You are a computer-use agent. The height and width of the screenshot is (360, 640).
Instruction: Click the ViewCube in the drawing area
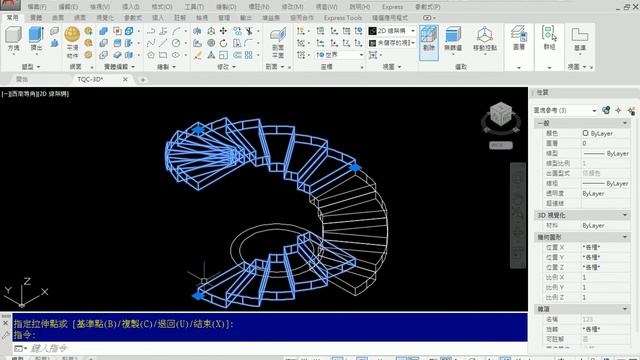(501, 114)
